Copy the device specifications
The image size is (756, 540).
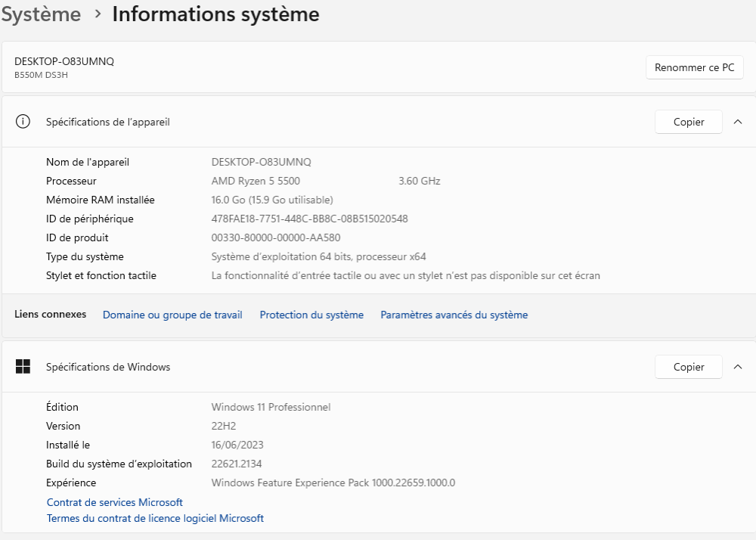(x=688, y=122)
